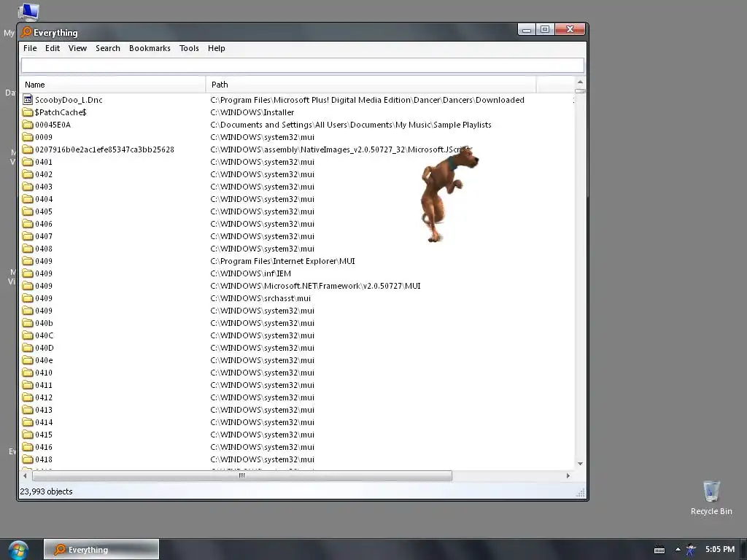
Task: Select the 0418 folder name text
Action: pos(44,459)
